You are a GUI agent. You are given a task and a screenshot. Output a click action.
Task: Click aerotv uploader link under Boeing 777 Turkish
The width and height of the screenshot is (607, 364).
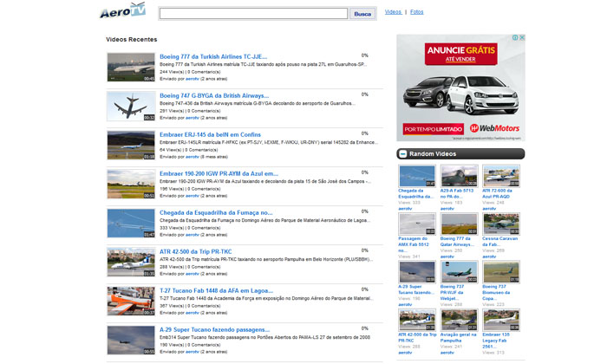click(192, 79)
